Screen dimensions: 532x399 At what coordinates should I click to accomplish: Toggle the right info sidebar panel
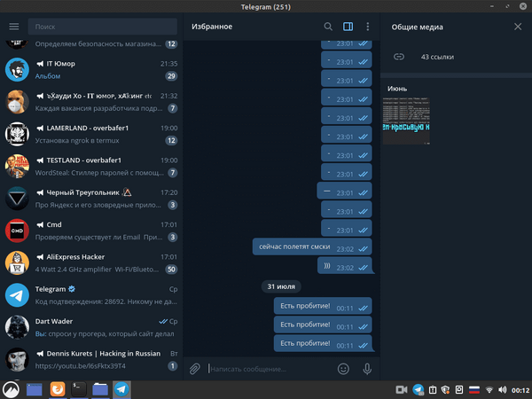pos(348,27)
